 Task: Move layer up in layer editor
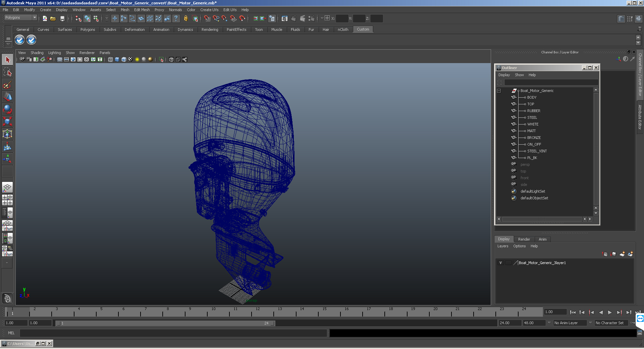click(605, 254)
